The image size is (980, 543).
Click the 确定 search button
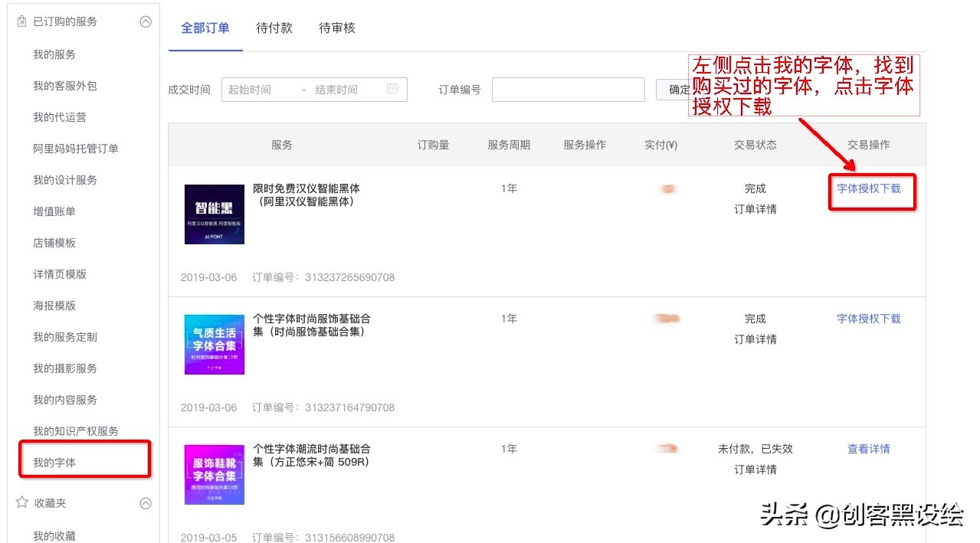pyautogui.click(x=677, y=89)
